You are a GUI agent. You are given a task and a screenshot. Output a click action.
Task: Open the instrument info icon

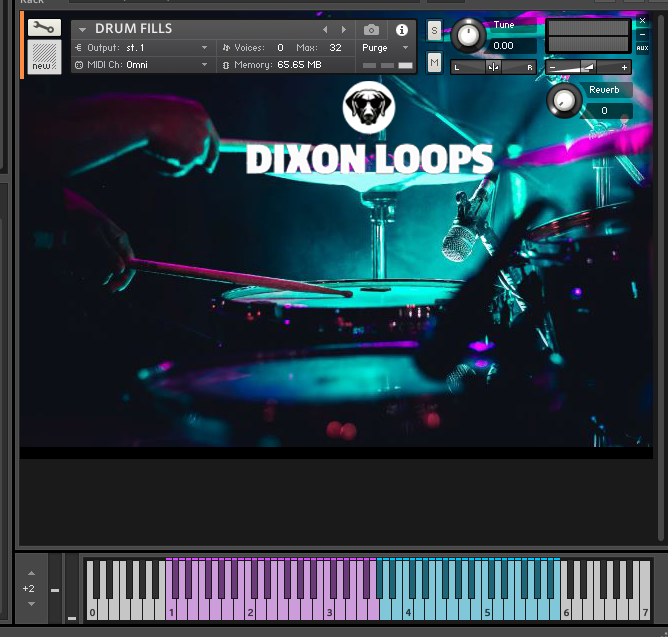pos(402,30)
